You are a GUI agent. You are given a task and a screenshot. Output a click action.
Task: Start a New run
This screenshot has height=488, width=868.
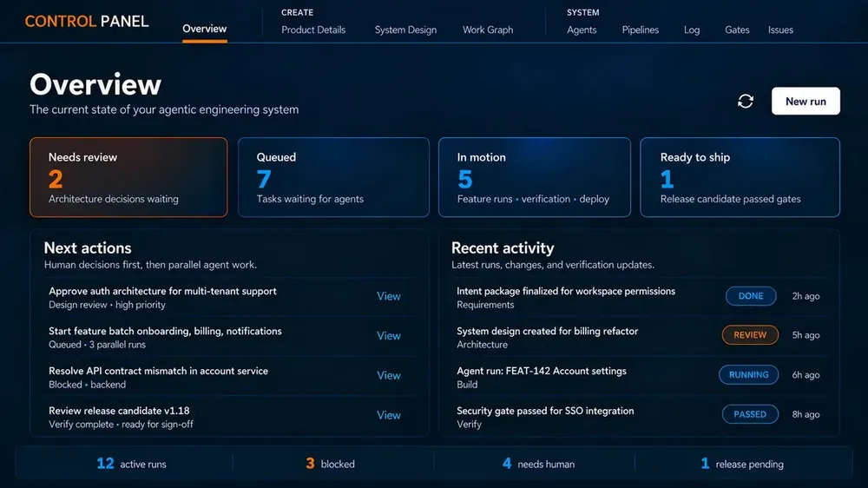point(806,102)
